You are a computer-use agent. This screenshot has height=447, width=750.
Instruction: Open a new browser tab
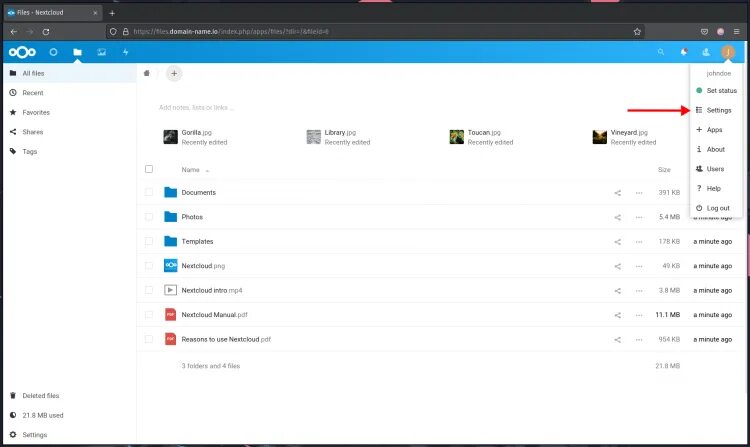[x=112, y=13]
